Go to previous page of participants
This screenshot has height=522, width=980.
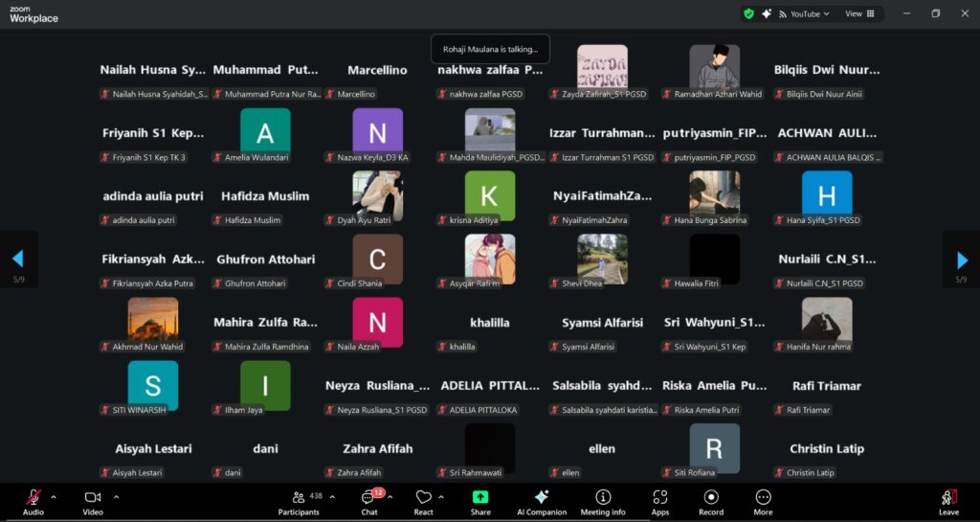click(17, 259)
